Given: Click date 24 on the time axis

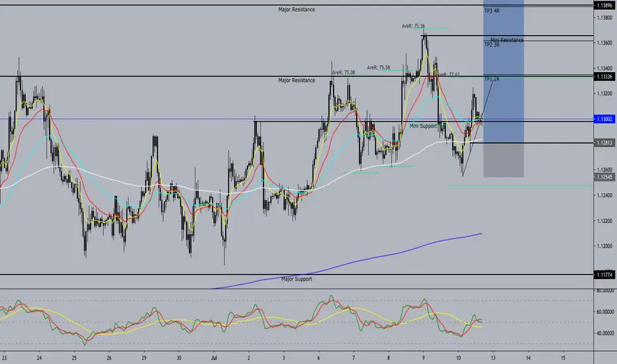Looking at the screenshot, I should (39, 358).
